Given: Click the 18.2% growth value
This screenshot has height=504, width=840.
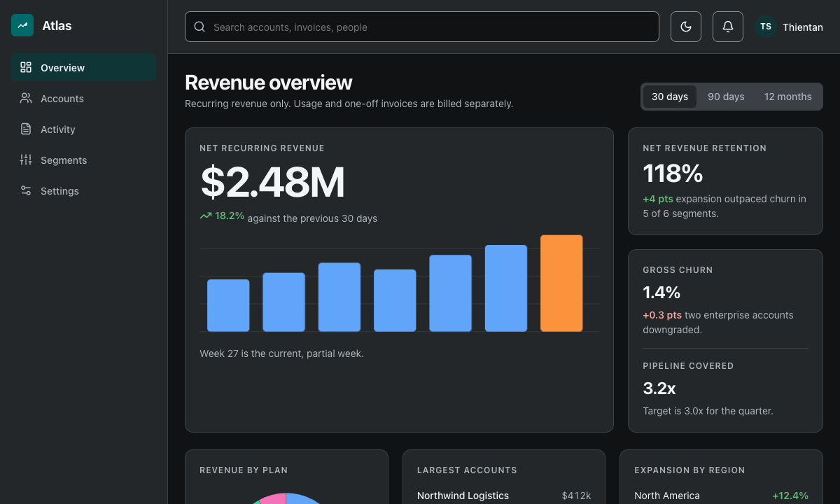Looking at the screenshot, I should pyautogui.click(x=230, y=216).
